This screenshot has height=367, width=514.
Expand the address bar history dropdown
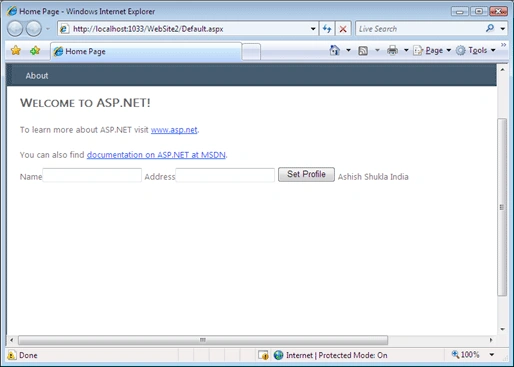[313, 29]
